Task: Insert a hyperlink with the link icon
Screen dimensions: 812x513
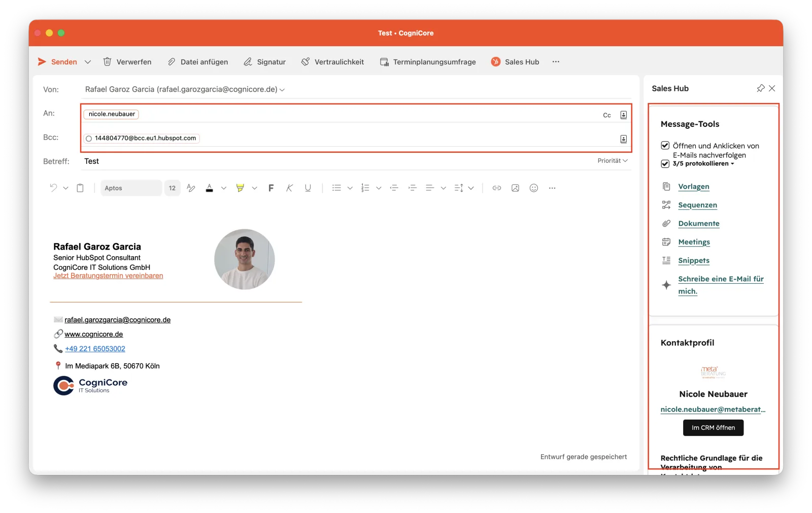Action: click(497, 188)
